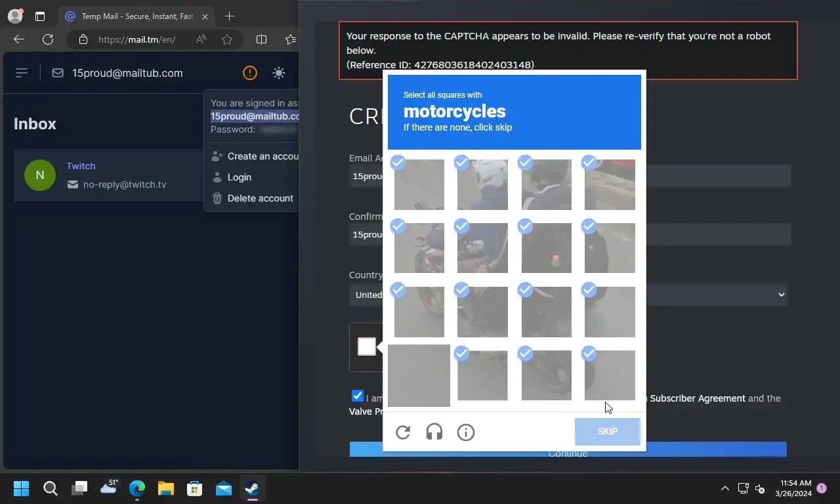Viewport: 840px width, 504px height.
Task: Reload the mail.tm page
Action: click(48, 39)
